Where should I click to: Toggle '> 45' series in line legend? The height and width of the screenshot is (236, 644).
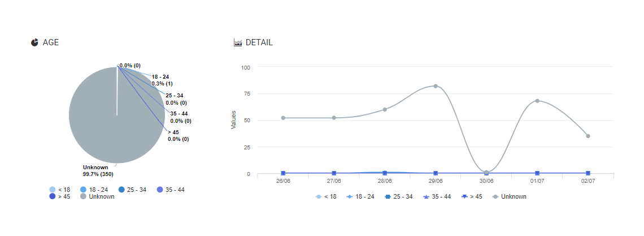click(x=472, y=196)
